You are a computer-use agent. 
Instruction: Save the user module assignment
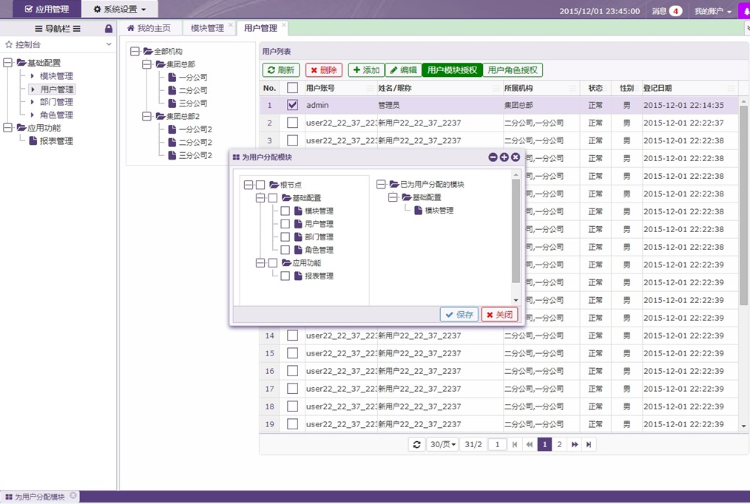459,314
